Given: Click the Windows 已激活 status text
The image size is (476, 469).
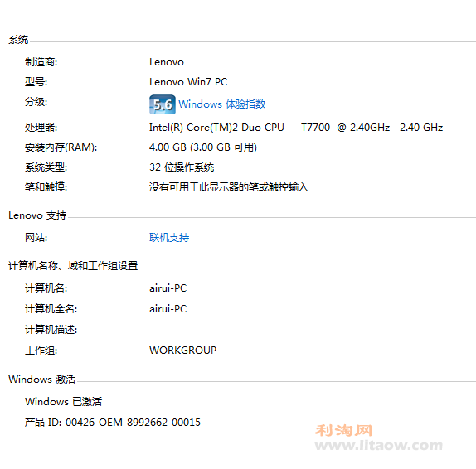Looking at the screenshot, I should pyautogui.click(x=64, y=402).
